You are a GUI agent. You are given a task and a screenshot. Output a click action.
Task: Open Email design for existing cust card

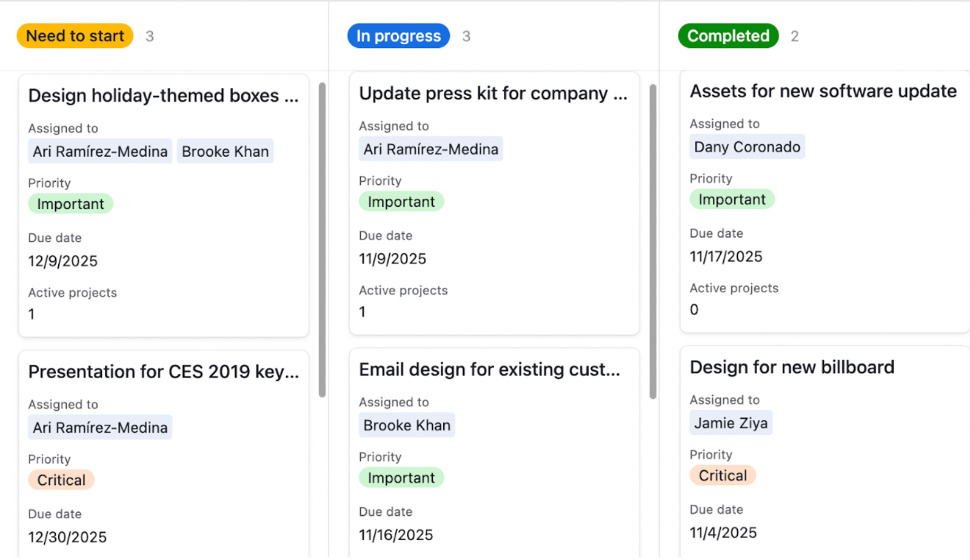(x=490, y=369)
